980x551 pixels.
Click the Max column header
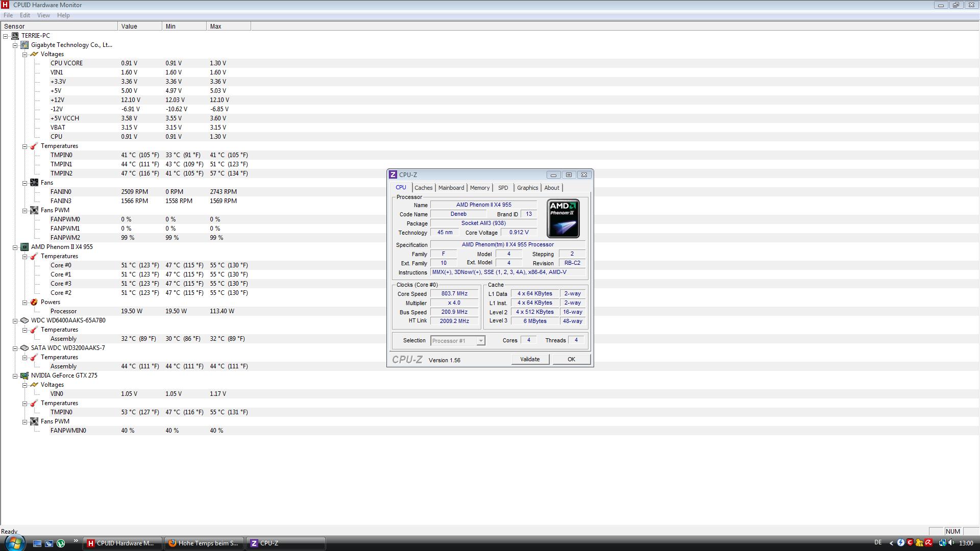228,26
